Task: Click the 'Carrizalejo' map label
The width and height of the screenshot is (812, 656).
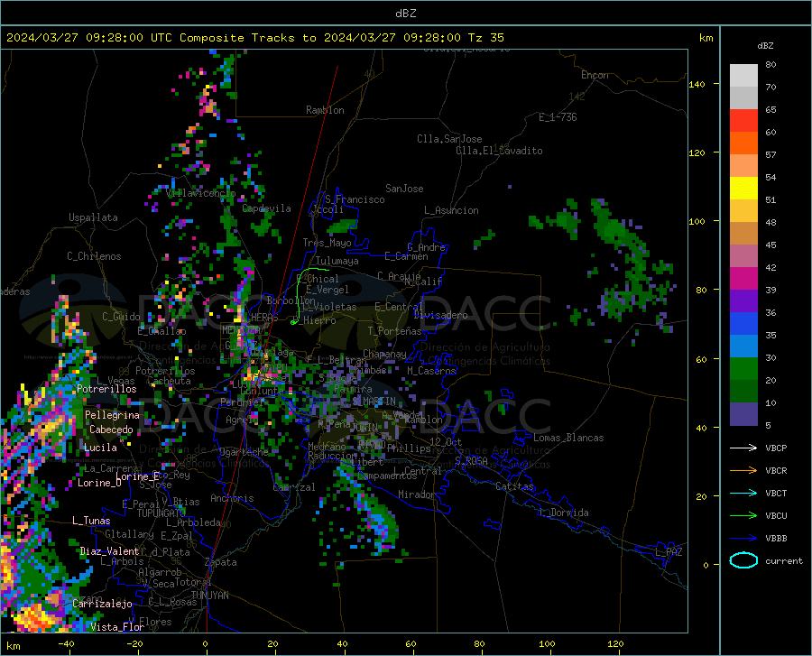Action: tap(103, 603)
